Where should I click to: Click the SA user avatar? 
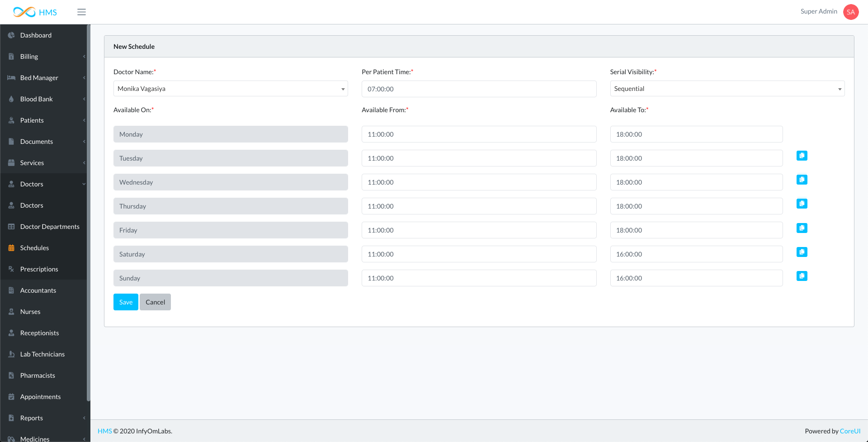(x=850, y=12)
